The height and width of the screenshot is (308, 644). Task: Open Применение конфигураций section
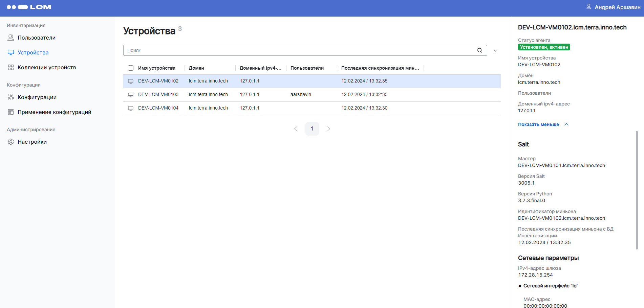coord(54,112)
